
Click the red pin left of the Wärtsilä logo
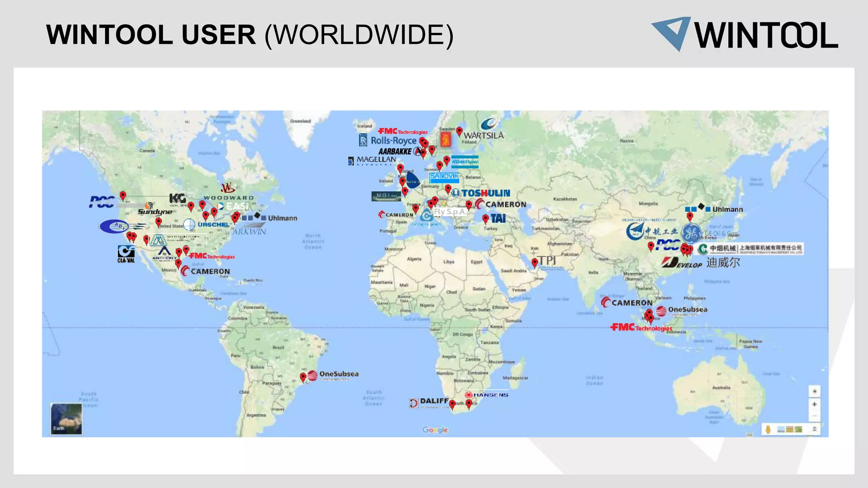(459, 132)
